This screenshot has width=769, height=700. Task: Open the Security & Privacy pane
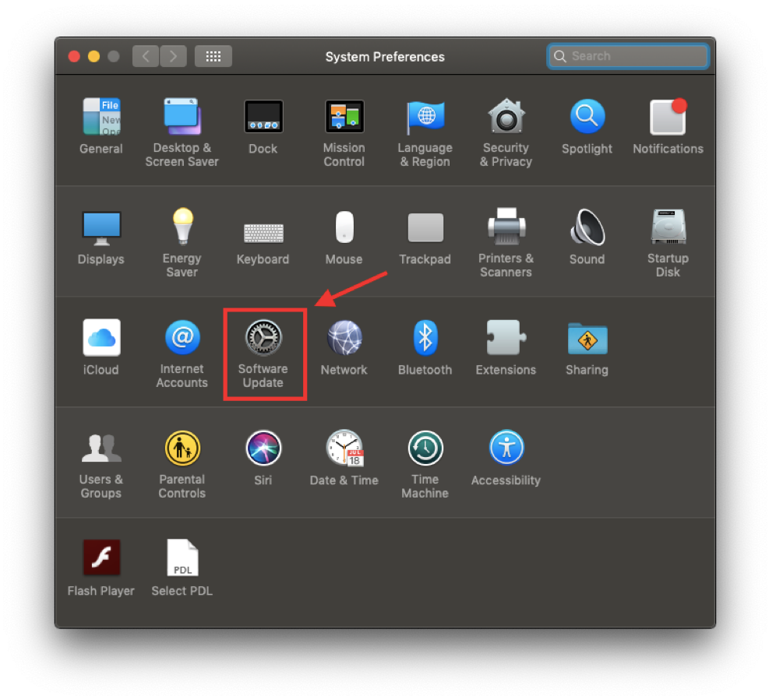point(506,117)
